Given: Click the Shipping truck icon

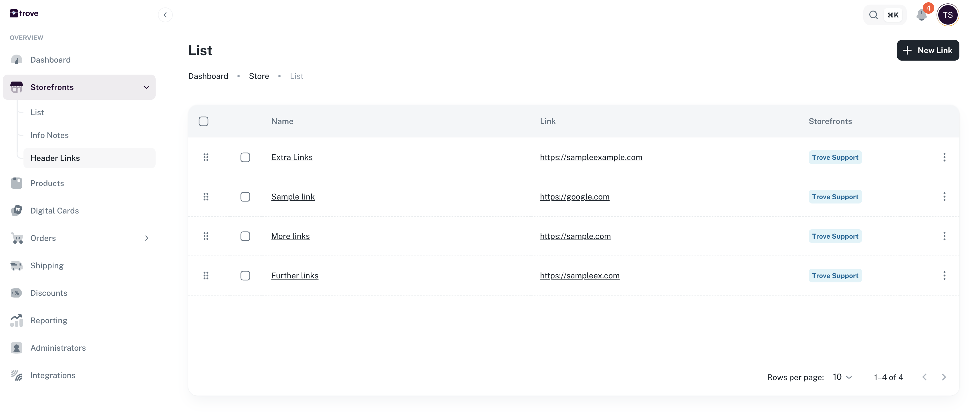Looking at the screenshot, I should [16, 266].
